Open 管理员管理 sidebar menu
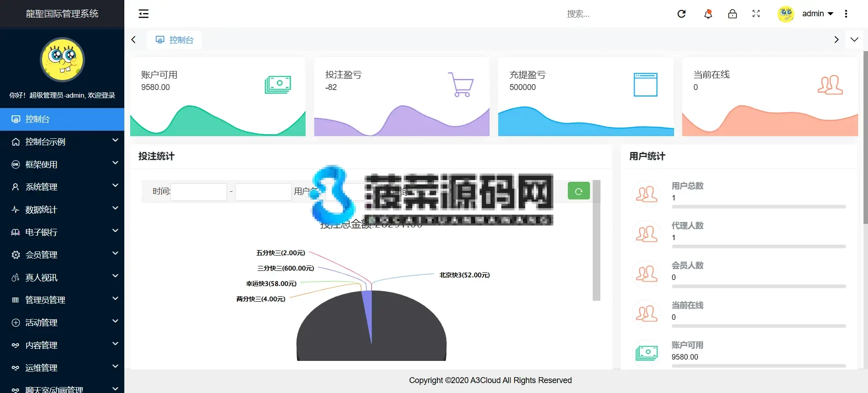This screenshot has width=868, height=393. (62, 300)
